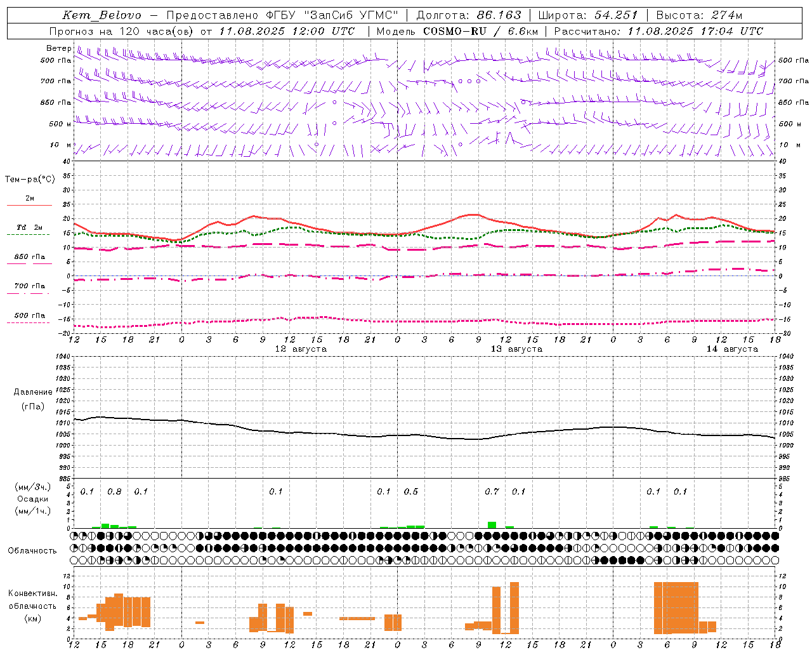This screenshot has height=650, width=812.
Task: Click the (мм/1ч.) precipitation unit label
Action: [33, 511]
